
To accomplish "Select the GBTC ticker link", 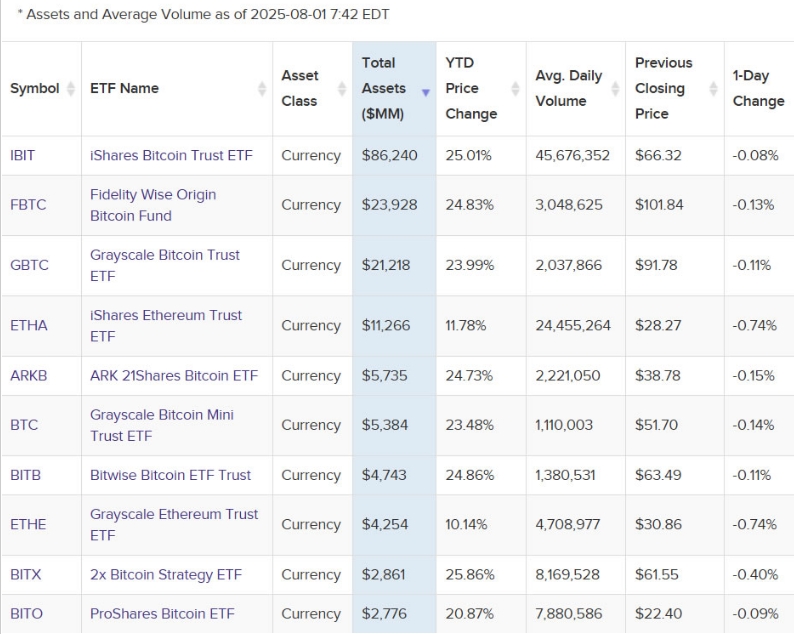I will [29, 265].
